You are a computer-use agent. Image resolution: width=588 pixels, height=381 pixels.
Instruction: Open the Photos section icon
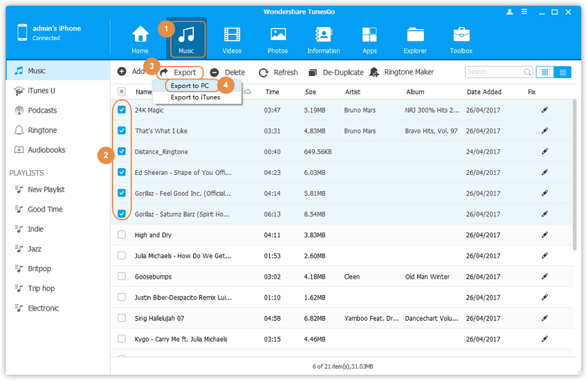click(x=278, y=35)
